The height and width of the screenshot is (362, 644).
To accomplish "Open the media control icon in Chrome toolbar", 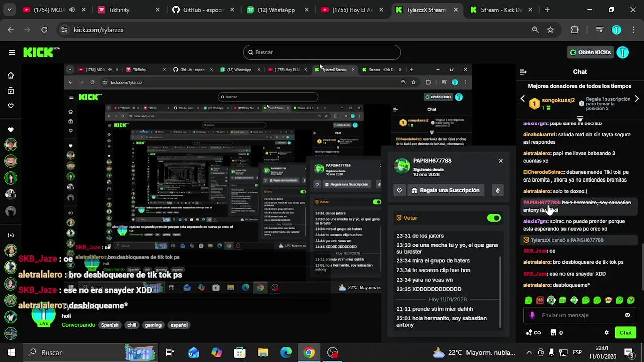I will click(600, 30).
